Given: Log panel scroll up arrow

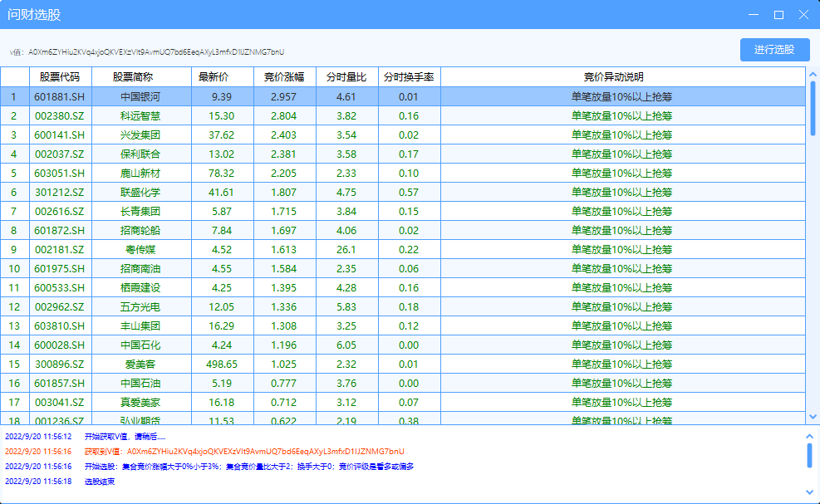Looking at the screenshot, I should coord(809,436).
